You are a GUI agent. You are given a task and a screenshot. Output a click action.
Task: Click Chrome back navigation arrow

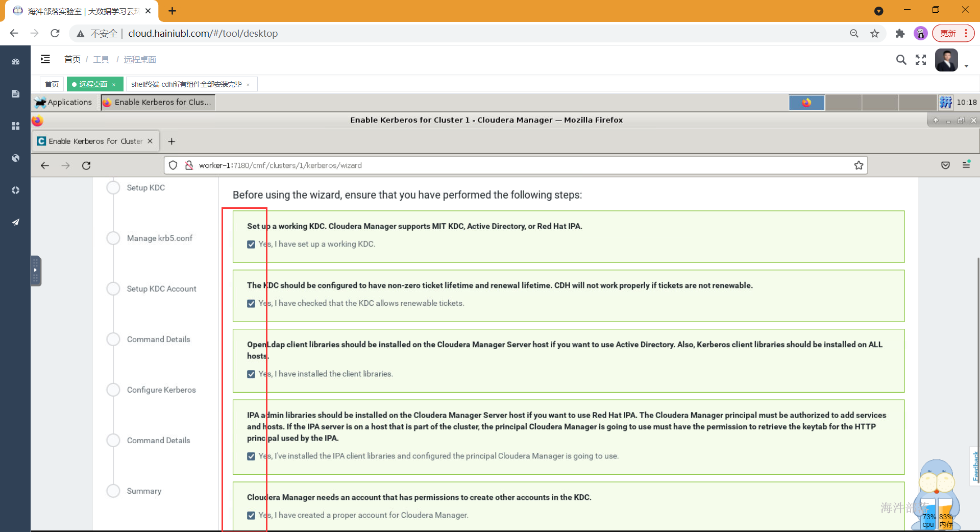(14, 33)
